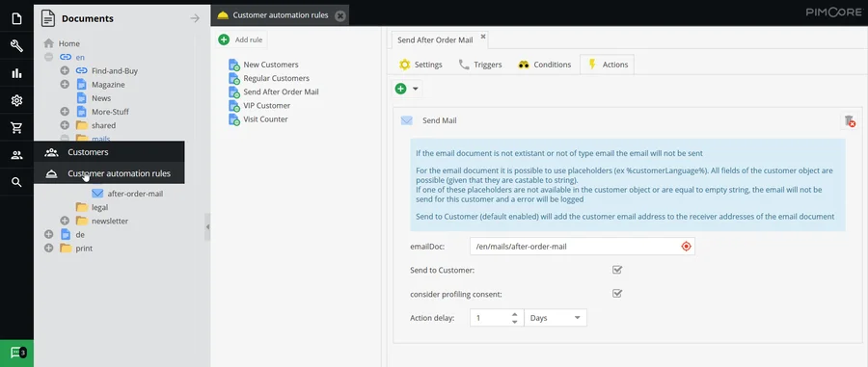Switch to the Triggers tab

tap(480, 65)
